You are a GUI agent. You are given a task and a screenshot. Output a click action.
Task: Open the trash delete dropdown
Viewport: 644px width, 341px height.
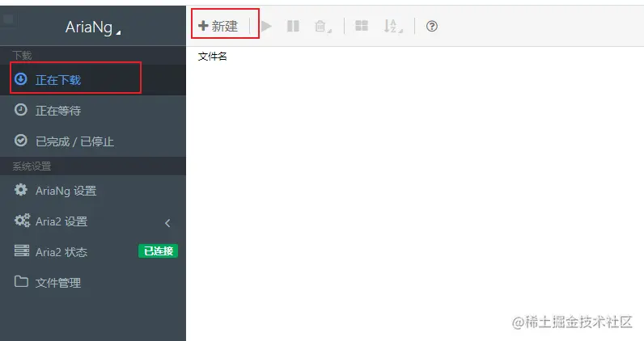tap(323, 27)
